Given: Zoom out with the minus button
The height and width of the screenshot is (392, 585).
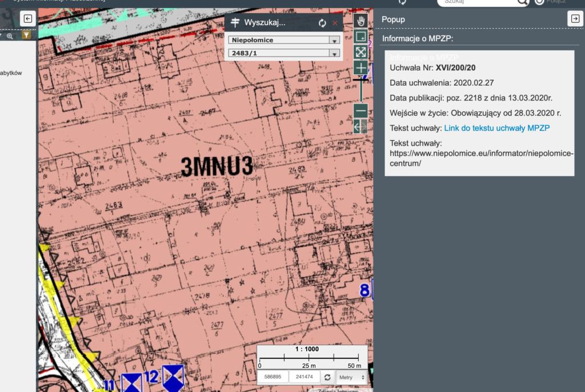Looking at the screenshot, I should tap(360, 111).
